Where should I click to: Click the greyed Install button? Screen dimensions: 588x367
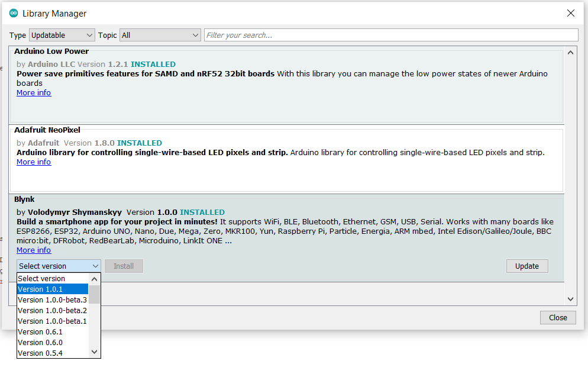tap(124, 266)
